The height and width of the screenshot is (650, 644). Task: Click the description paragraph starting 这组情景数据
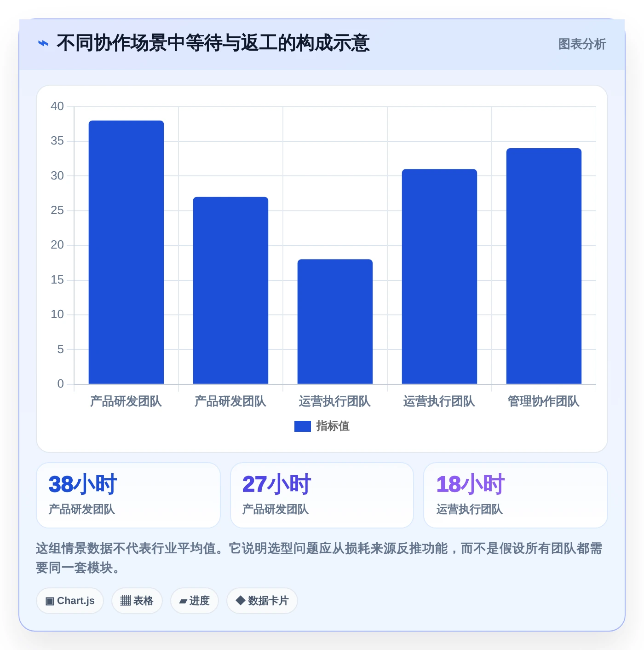319,558
